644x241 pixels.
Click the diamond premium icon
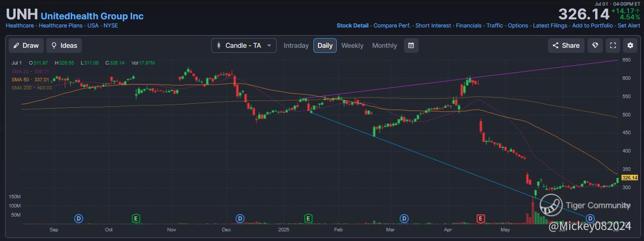(x=595, y=45)
